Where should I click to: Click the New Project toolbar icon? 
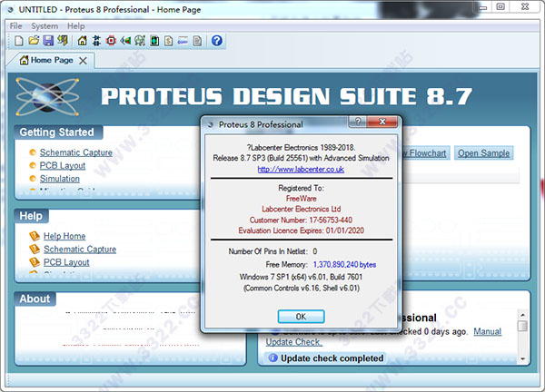click(x=19, y=41)
